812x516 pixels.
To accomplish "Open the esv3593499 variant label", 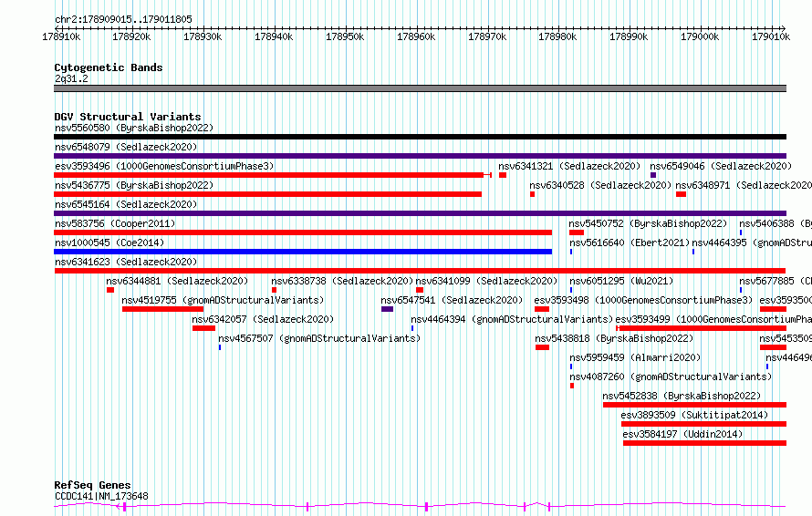I will coord(713,319).
